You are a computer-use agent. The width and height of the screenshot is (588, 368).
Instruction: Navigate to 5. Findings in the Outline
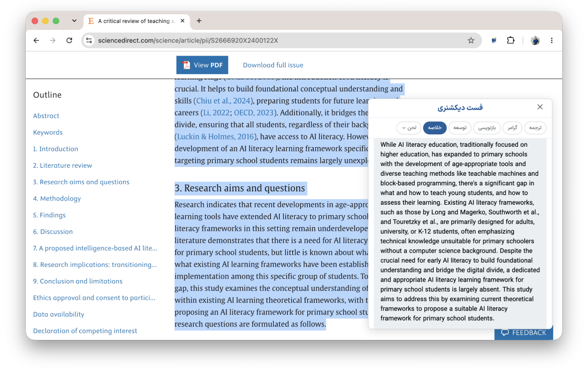49,215
